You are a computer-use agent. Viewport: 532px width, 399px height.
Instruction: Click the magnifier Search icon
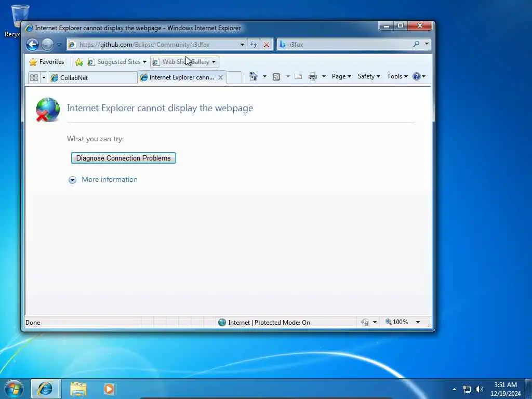[x=416, y=44]
